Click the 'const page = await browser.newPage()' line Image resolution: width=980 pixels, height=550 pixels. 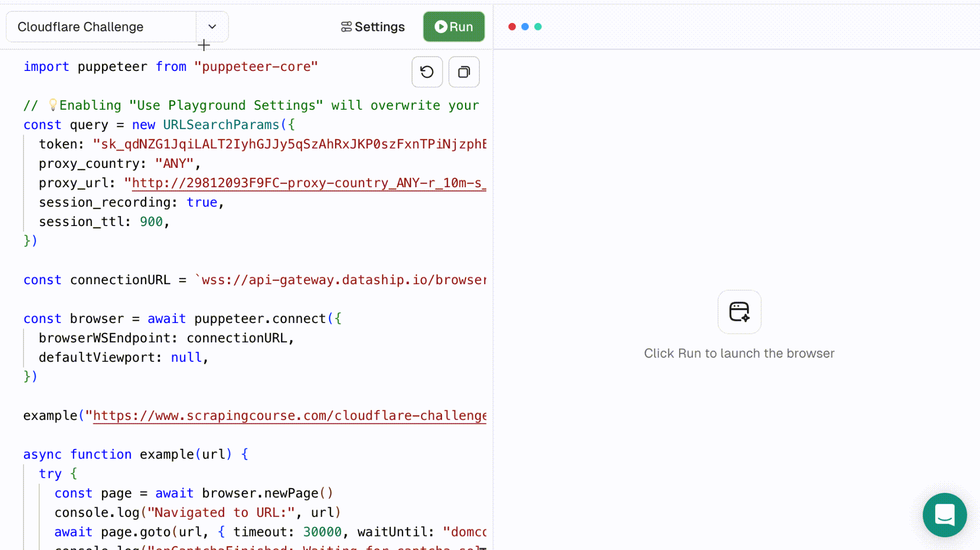194,493
